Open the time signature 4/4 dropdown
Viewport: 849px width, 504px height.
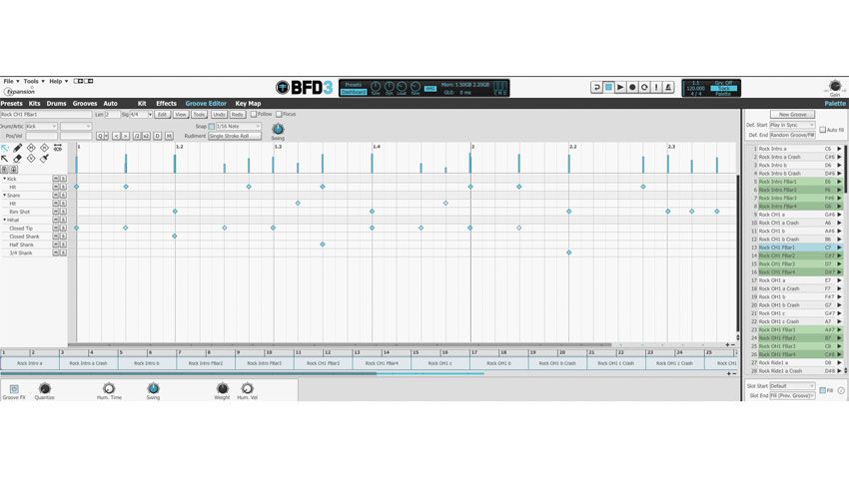click(x=141, y=115)
